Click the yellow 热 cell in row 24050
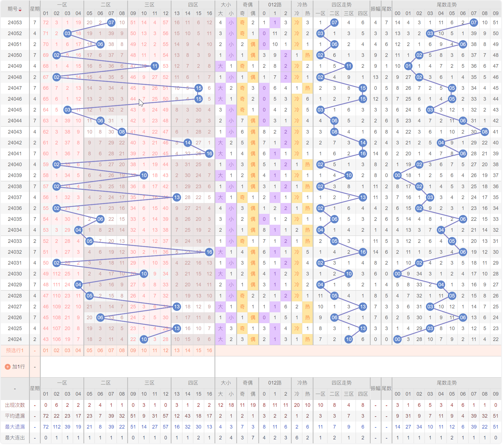Image resolution: width=504 pixels, height=445 pixels. tap(308, 55)
